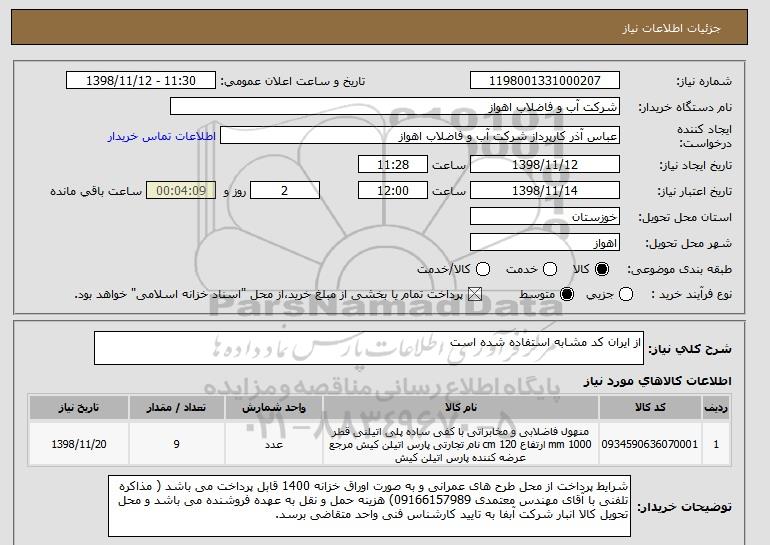The height and width of the screenshot is (545, 770).
Task: Click the remaining days field showing 2
Action: click(285, 191)
